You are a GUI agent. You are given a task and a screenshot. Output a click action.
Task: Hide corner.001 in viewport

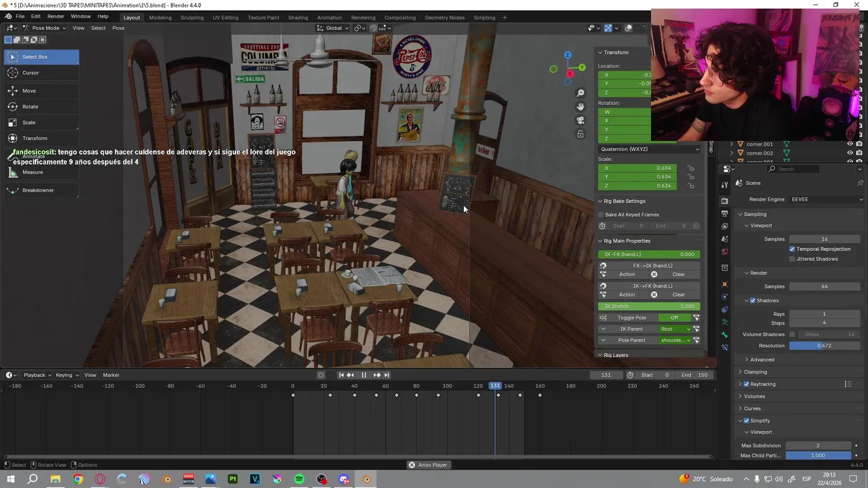(850, 144)
